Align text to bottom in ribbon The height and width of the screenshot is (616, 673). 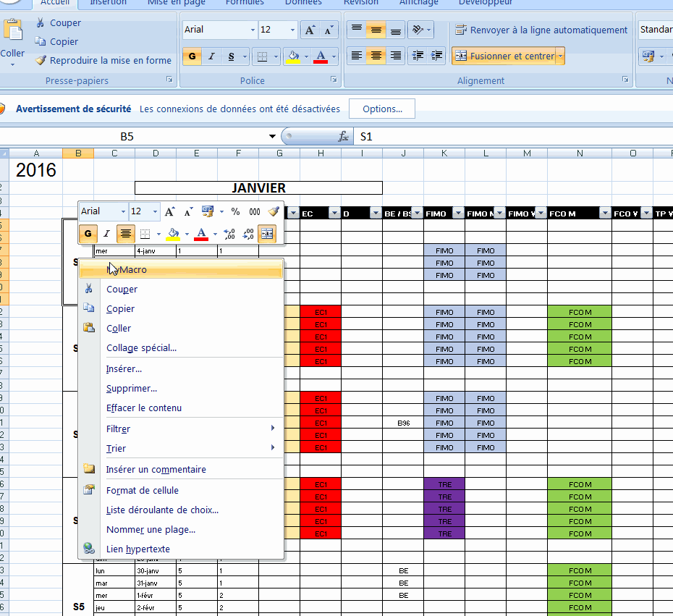click(395, 30)
